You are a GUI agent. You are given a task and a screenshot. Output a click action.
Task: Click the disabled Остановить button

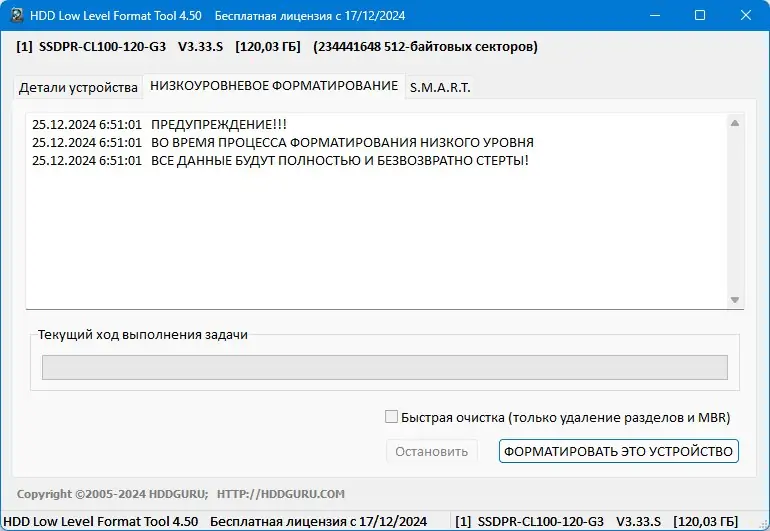point(432,451)
